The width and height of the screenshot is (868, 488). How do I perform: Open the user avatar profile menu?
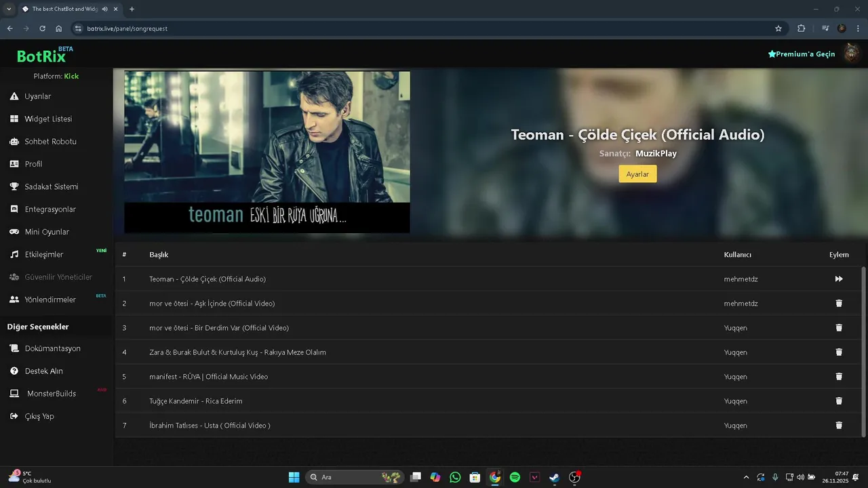coord(851,53)
